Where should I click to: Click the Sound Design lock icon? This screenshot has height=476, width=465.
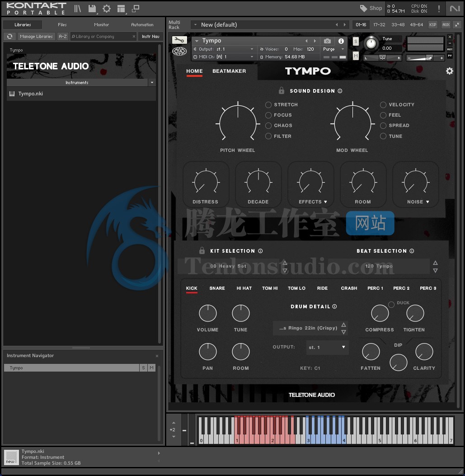(282, 90)
